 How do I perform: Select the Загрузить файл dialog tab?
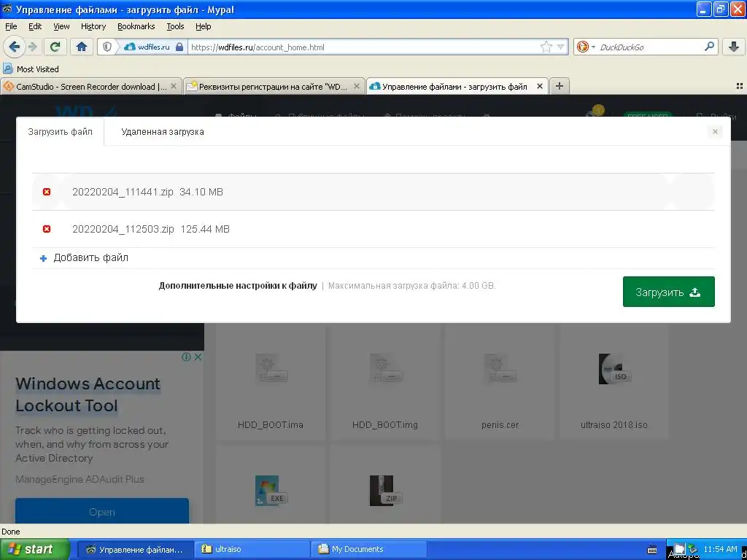click(x=60, y=132)
